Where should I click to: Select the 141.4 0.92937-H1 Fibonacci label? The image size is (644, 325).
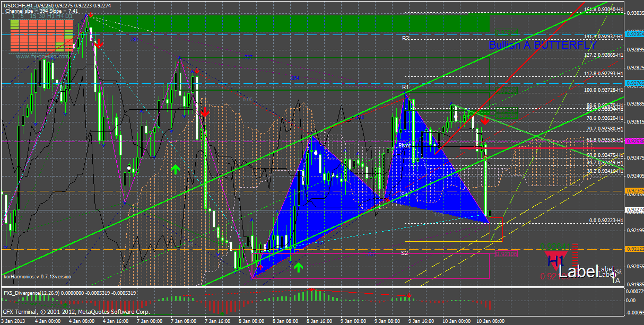(604, 36)
